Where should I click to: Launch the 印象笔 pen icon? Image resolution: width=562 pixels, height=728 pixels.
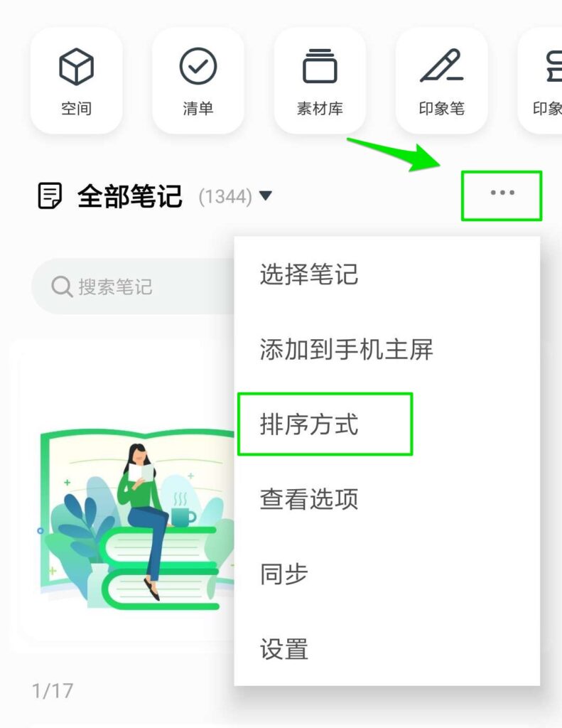coord(441,65)
